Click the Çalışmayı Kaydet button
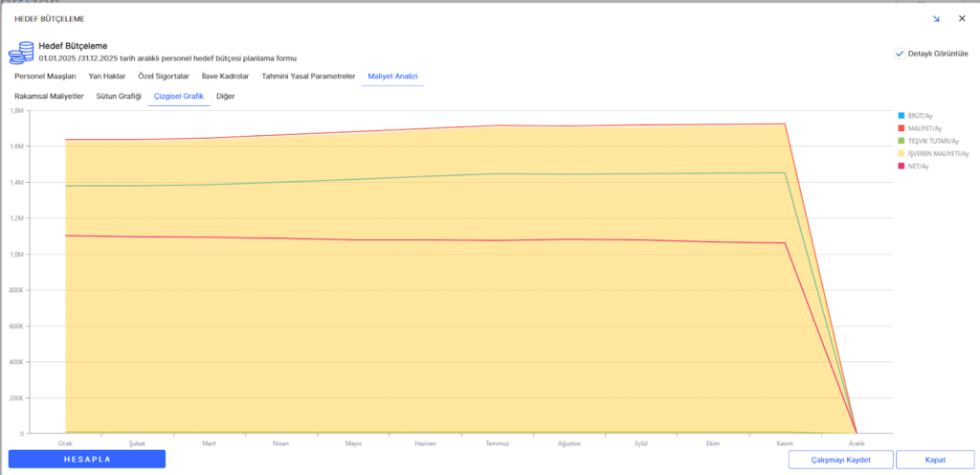 tap(841, 460)
